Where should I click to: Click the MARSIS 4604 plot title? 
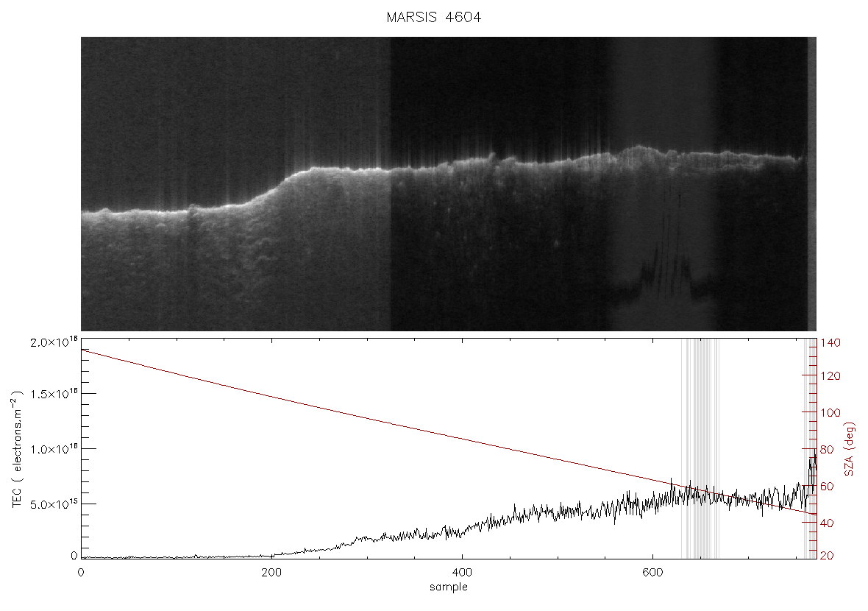pyautogui.click(x=433, y=17)
